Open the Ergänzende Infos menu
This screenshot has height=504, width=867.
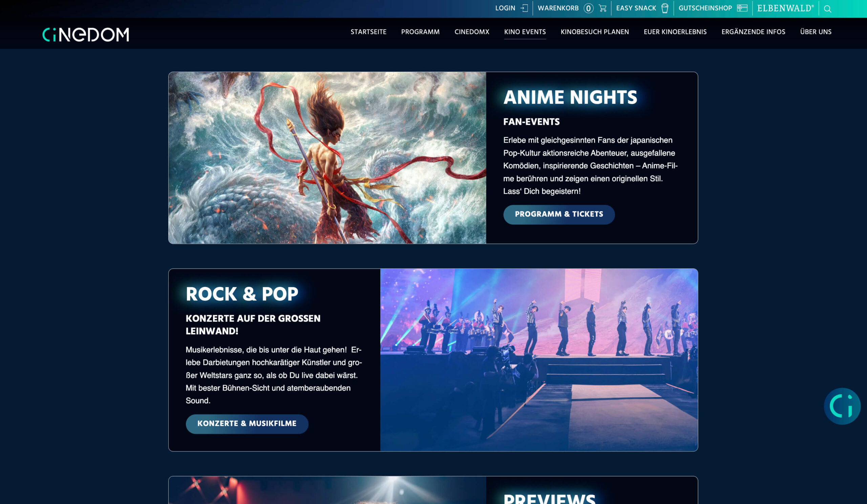pos(753,32)
